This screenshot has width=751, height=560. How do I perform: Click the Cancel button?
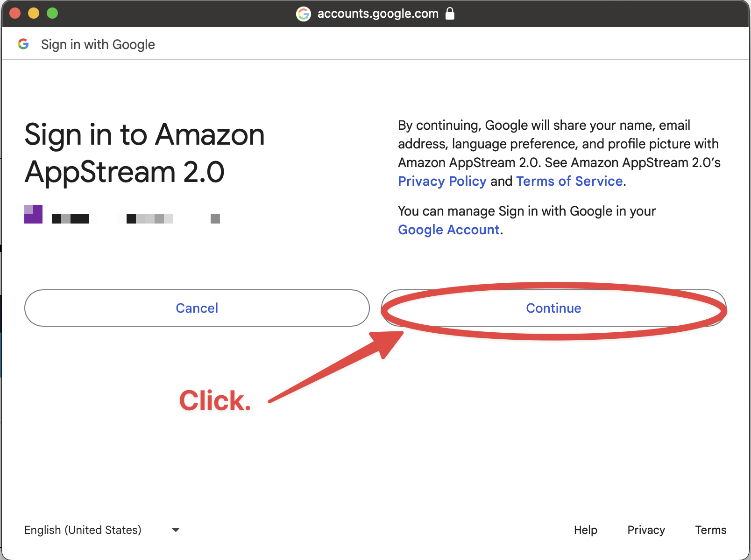coord(197,308)
